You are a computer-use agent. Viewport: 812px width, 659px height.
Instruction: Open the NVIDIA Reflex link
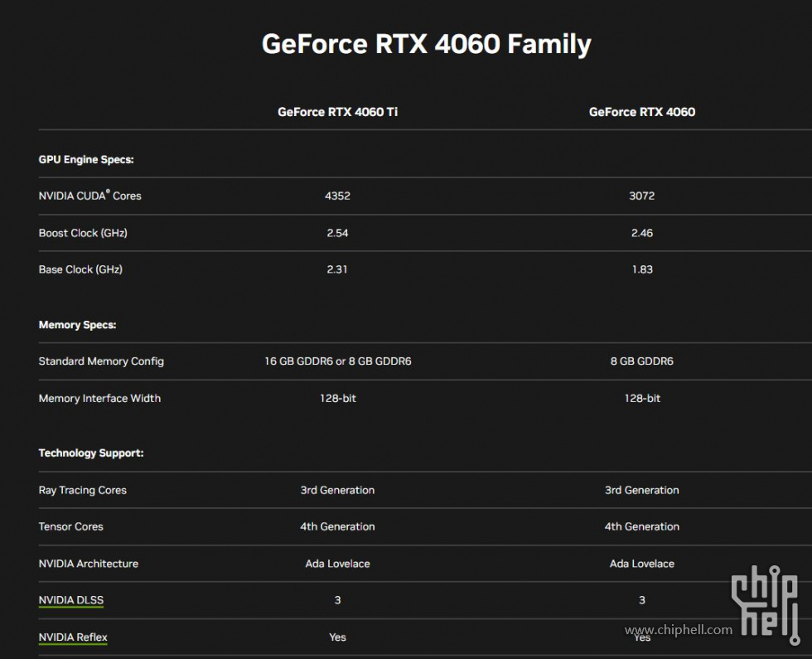(x=73, y=637)
